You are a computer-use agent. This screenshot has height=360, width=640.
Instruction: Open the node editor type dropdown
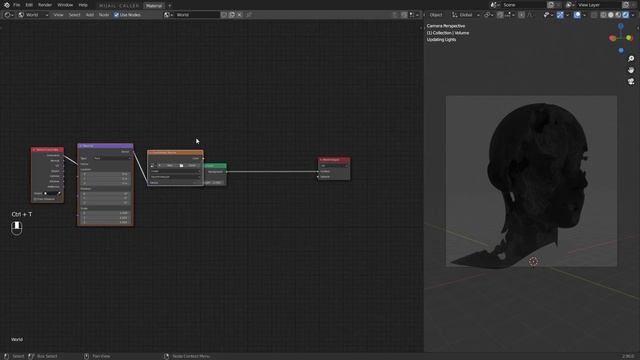8,15
